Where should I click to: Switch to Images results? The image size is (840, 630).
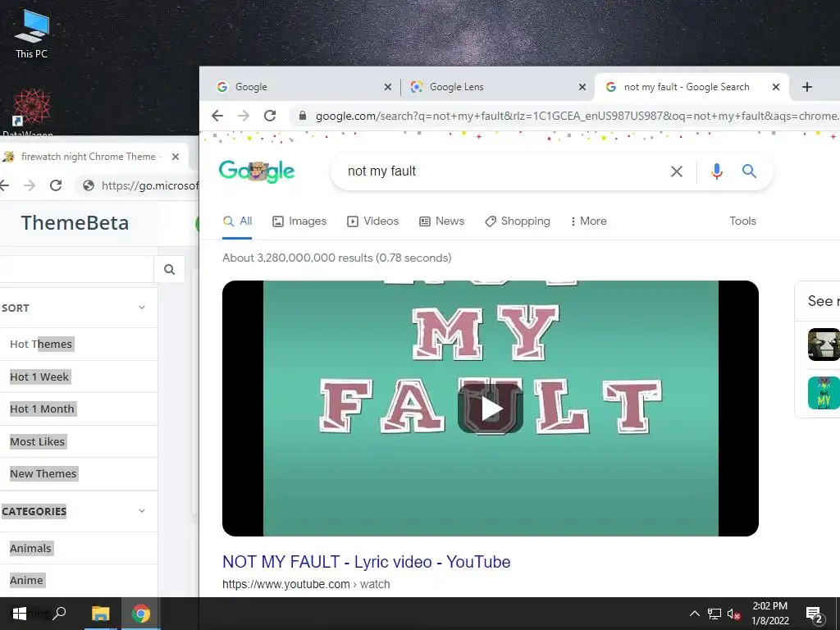[x=299, y=221]
